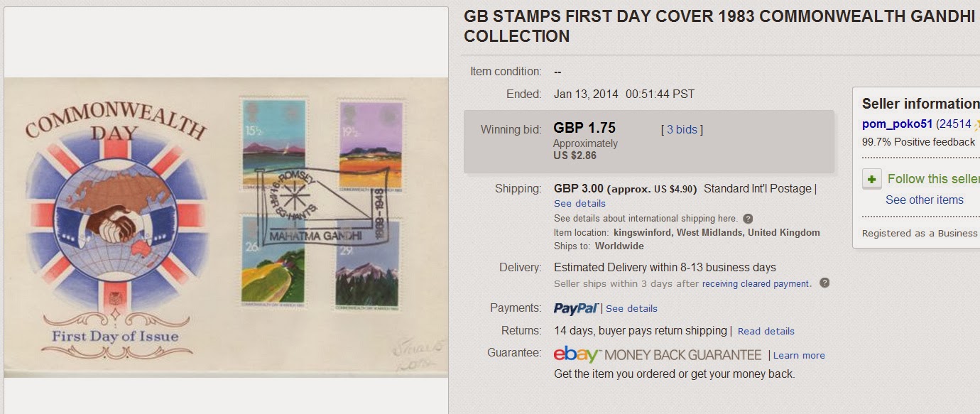This screenshot has width=980, height=414.
Task: Open 'See other items' from seller
Action: point(924,200)
